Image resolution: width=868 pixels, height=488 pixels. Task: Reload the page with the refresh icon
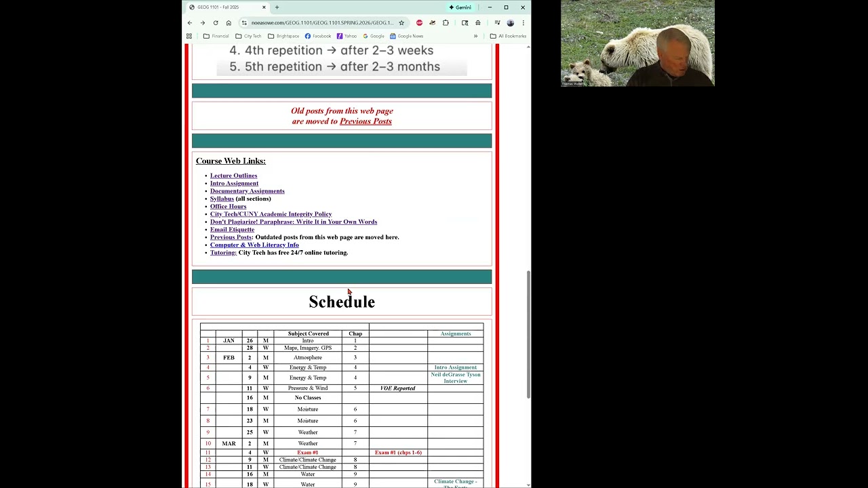[216, 23]
